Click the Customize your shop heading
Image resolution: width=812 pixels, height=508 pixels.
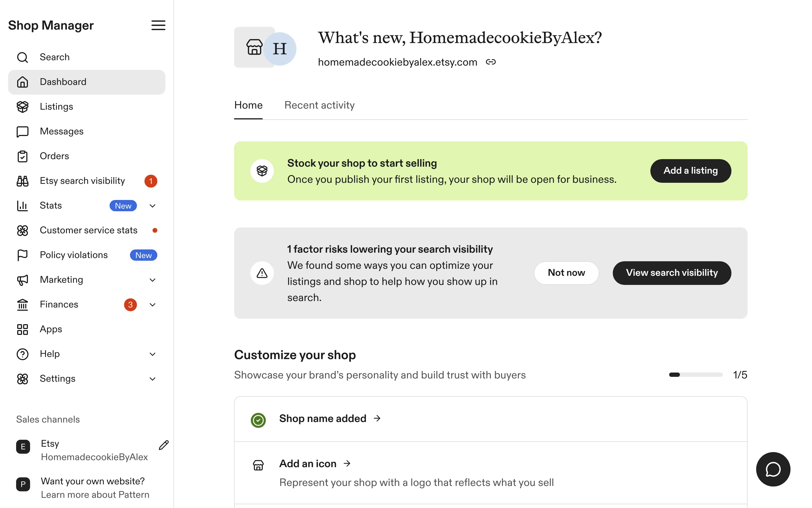(295, 355)
